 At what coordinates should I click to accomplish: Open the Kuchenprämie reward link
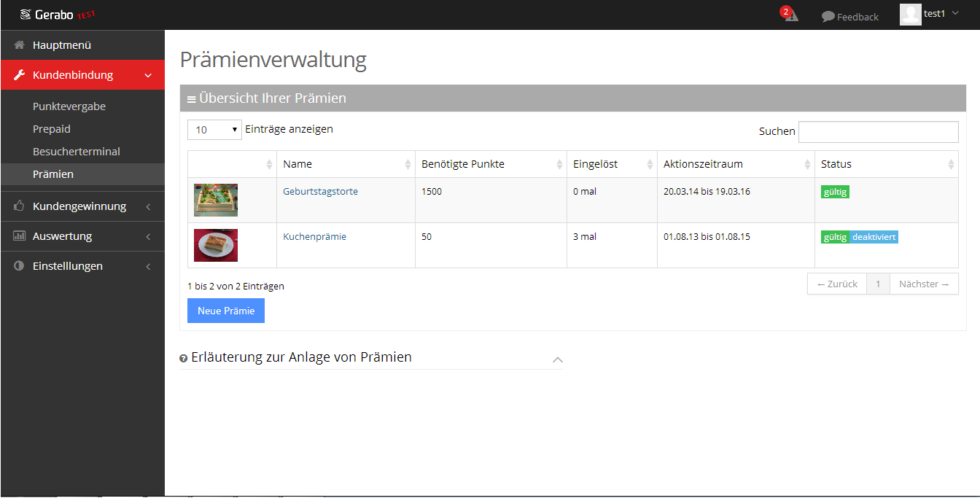[x=314, y=236]
